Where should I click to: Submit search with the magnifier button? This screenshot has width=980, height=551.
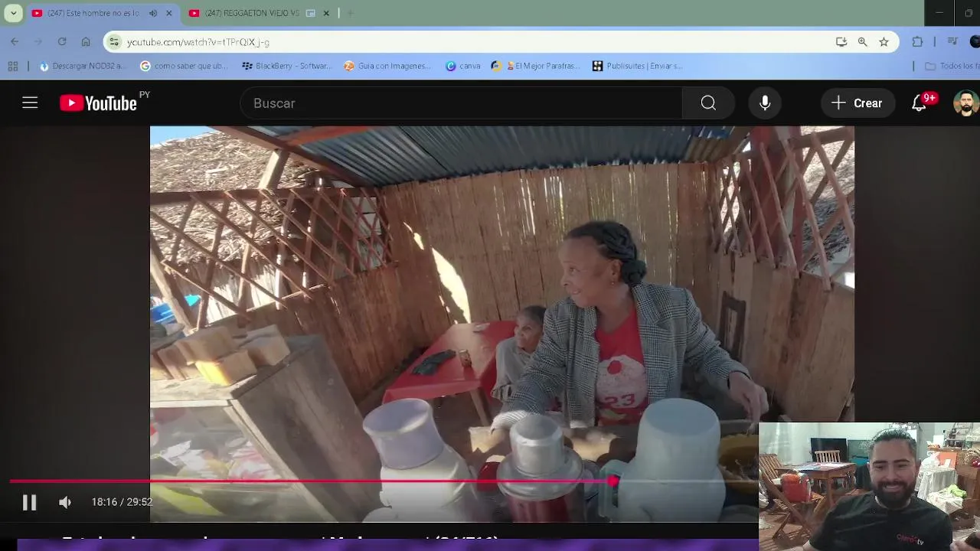click(x=708, y=103)
